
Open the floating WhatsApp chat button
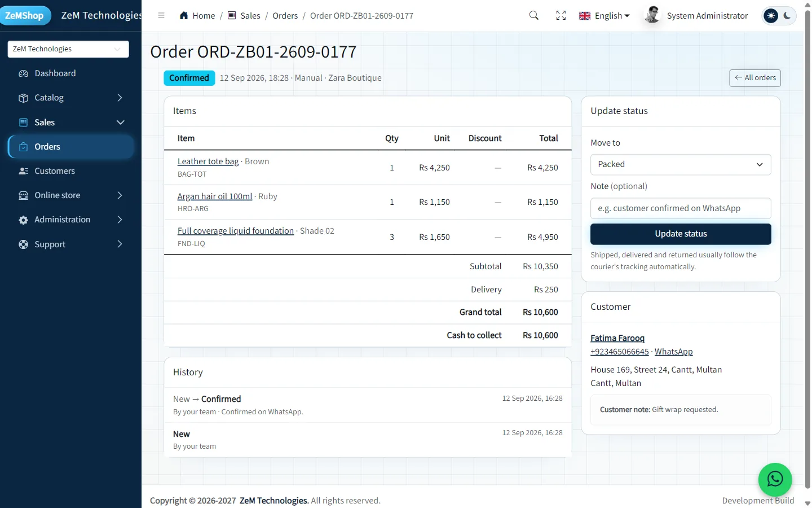tap(775, 479)
